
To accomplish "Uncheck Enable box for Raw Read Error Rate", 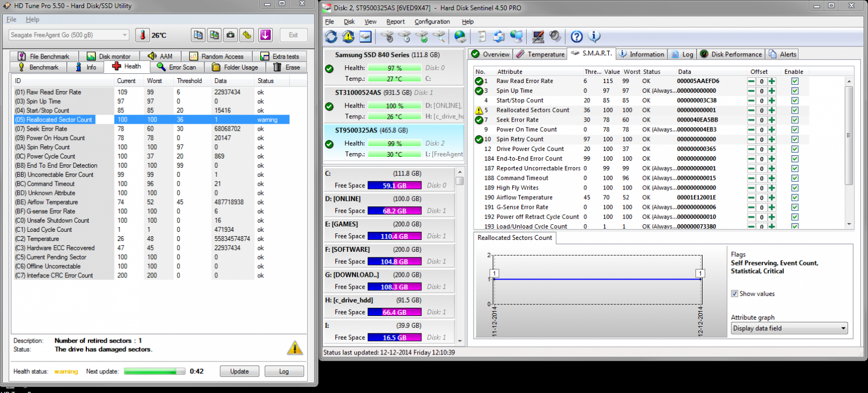I will pos(795,81).
